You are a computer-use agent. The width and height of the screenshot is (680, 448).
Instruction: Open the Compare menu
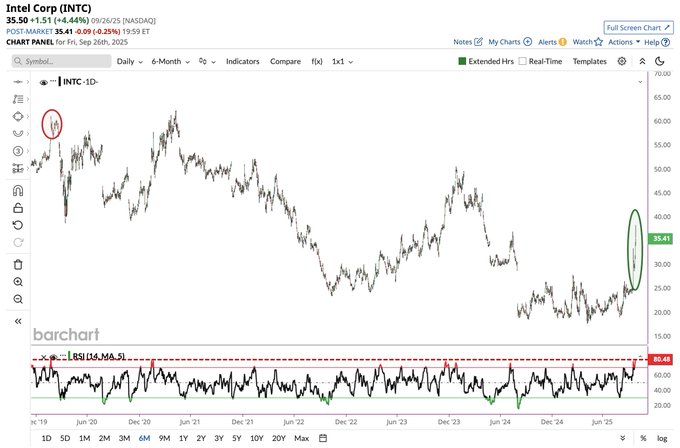click(x=285, y=61)
